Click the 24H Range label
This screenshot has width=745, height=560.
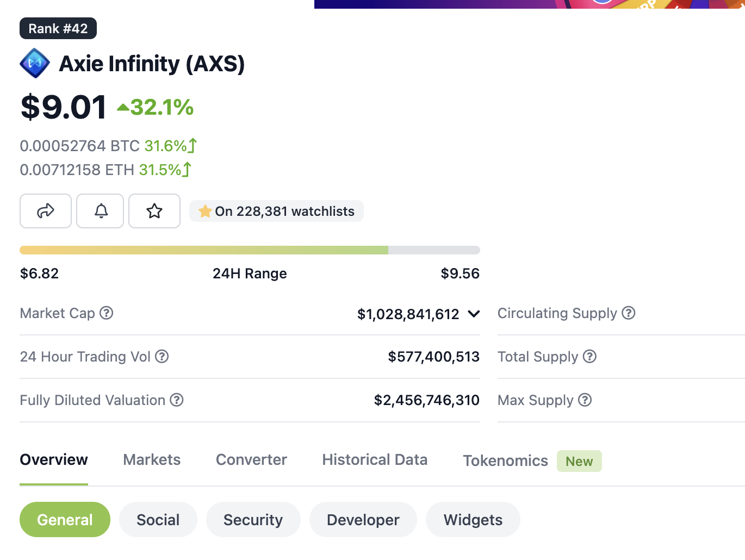pos(250,273)
